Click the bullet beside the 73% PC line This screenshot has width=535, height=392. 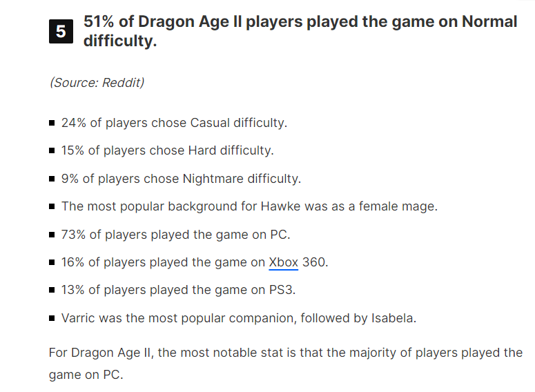[52, 235]
